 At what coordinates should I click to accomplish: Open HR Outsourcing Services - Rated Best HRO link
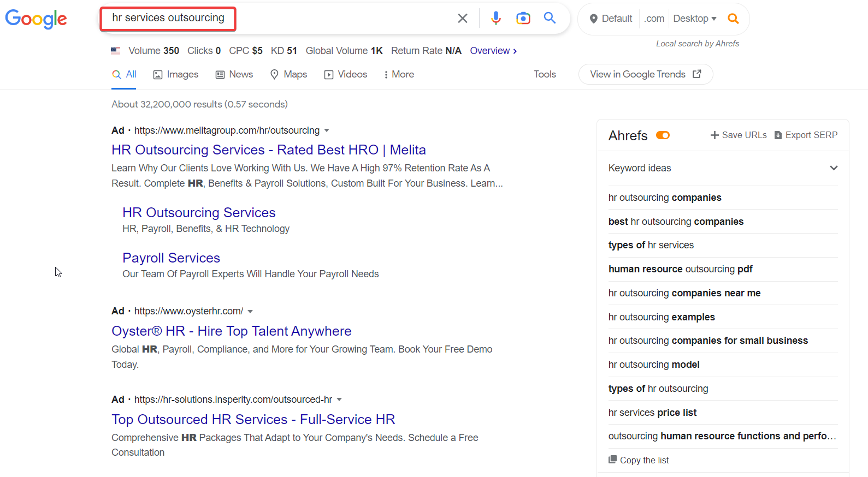coord(269,150)
